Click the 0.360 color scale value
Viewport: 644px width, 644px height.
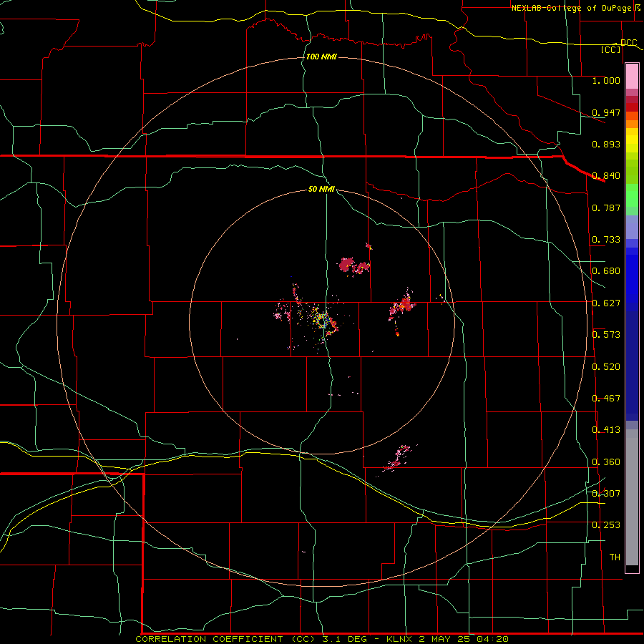pos(606,462)
